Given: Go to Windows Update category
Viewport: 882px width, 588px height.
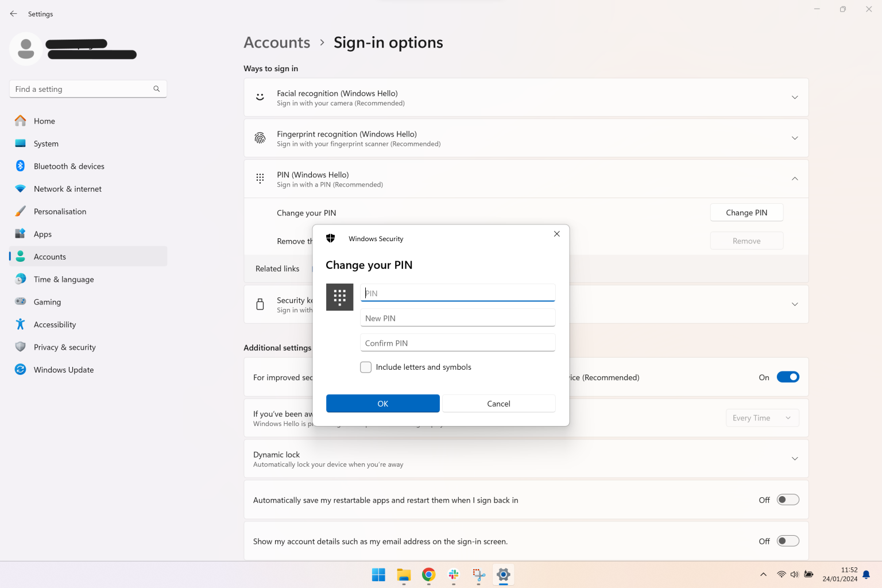Looking at the screenshot, I should [x=88, y=370].
